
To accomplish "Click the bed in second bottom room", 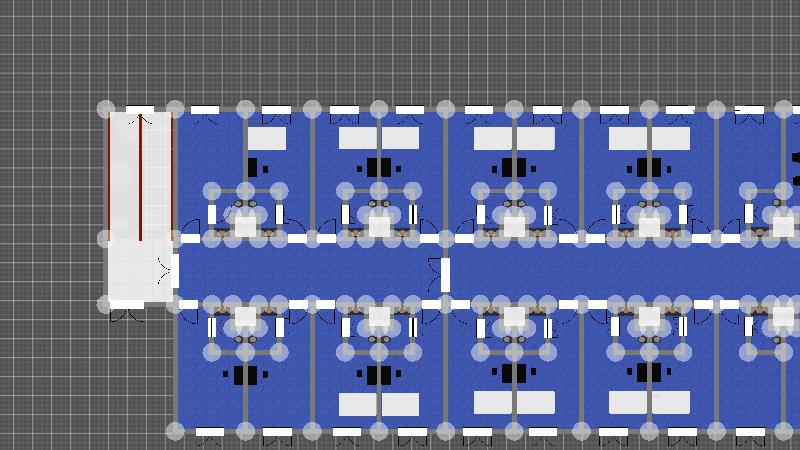I will click(378, 404).
